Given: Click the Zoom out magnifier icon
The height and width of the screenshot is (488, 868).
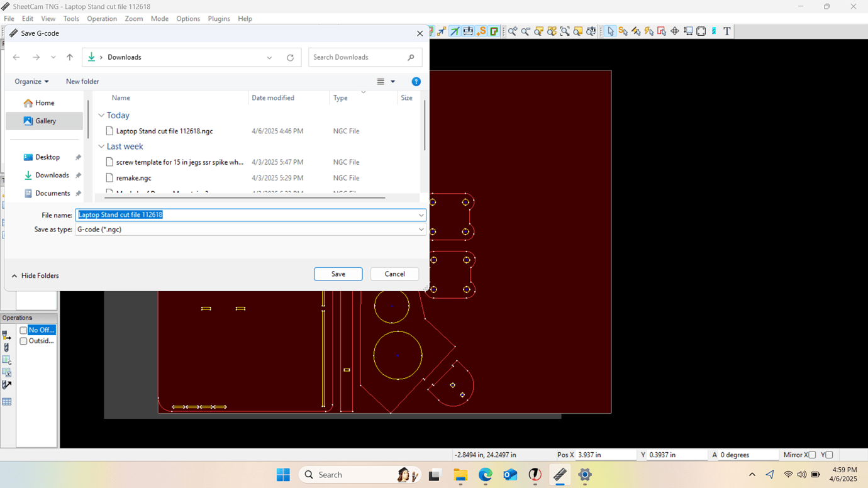Looking at the screenshot, I should [x=526, y=31].
